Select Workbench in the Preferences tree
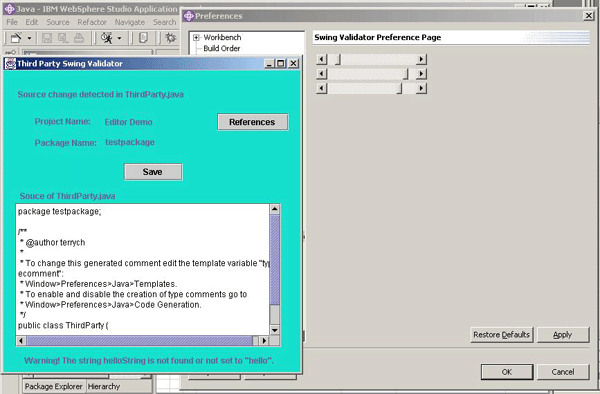This screenshot has width=600, height=394. pyautogui.click(x=222, y=37)
